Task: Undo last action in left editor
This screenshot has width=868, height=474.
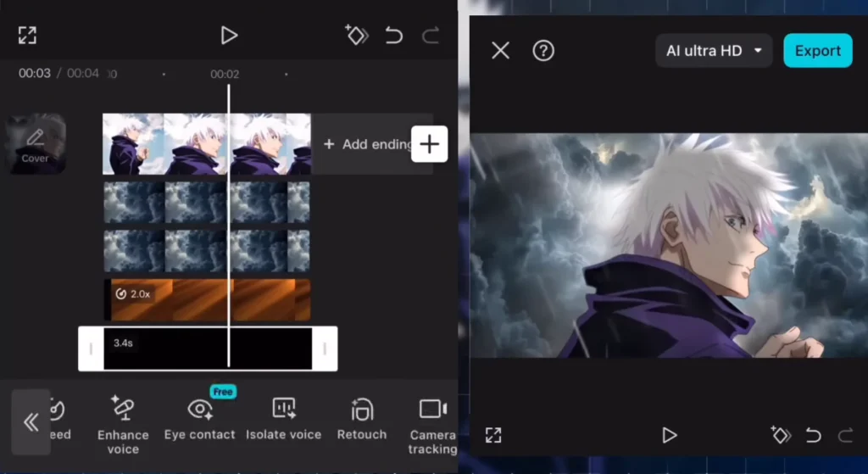Action: (x=393, y=36)
